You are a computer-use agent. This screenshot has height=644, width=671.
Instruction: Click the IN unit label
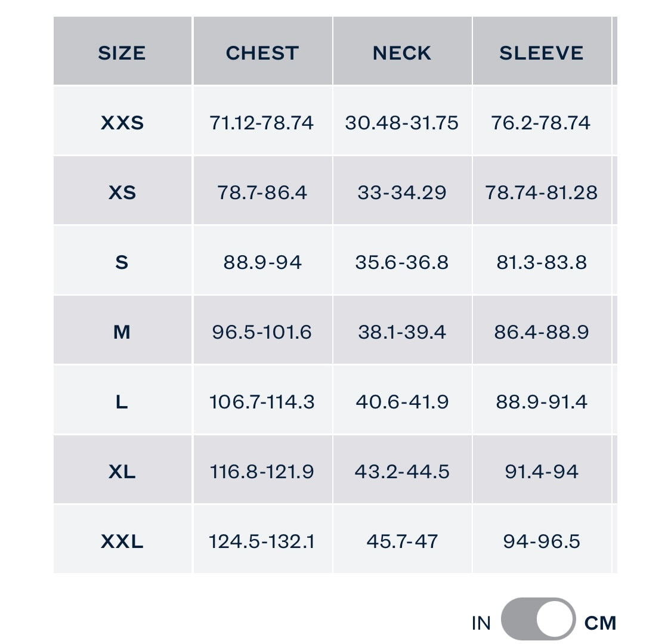(x=481, y=623)
